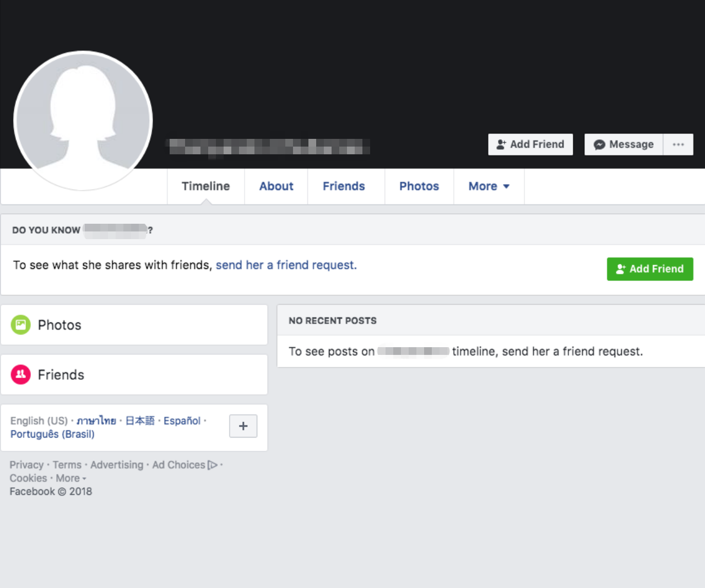
Task: Click the green Photos section icon
Action: click(21, 325)
